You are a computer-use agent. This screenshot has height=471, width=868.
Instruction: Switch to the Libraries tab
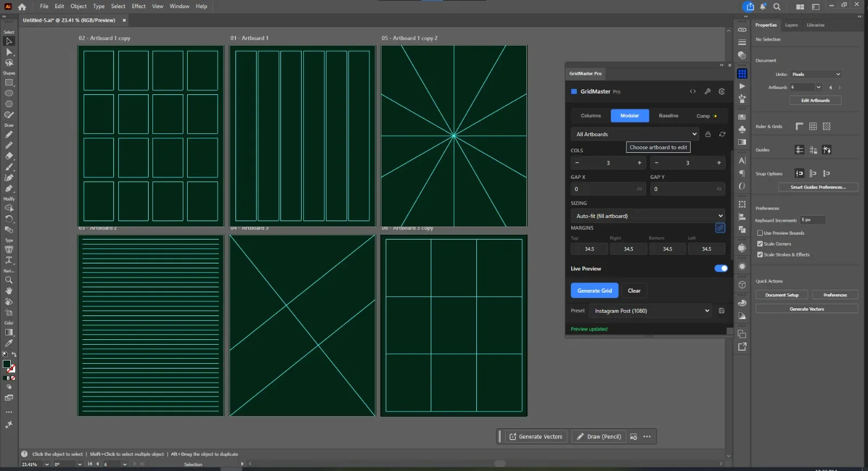pos(815,25)
